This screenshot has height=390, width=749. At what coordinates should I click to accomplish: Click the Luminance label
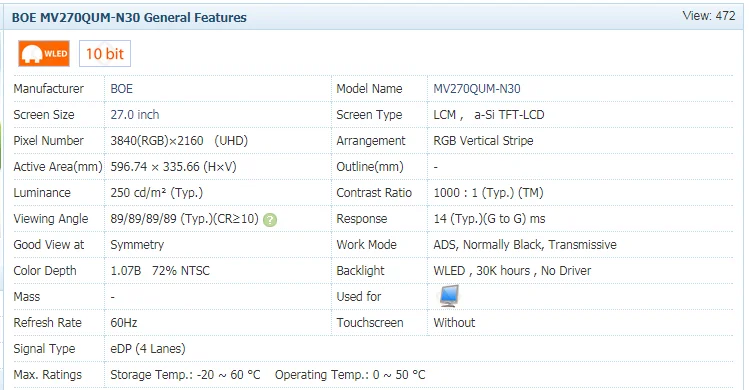click(42, 193)
